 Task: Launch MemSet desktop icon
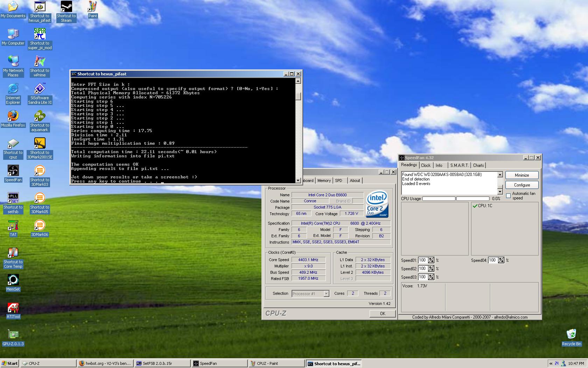[x=13, y=283]
